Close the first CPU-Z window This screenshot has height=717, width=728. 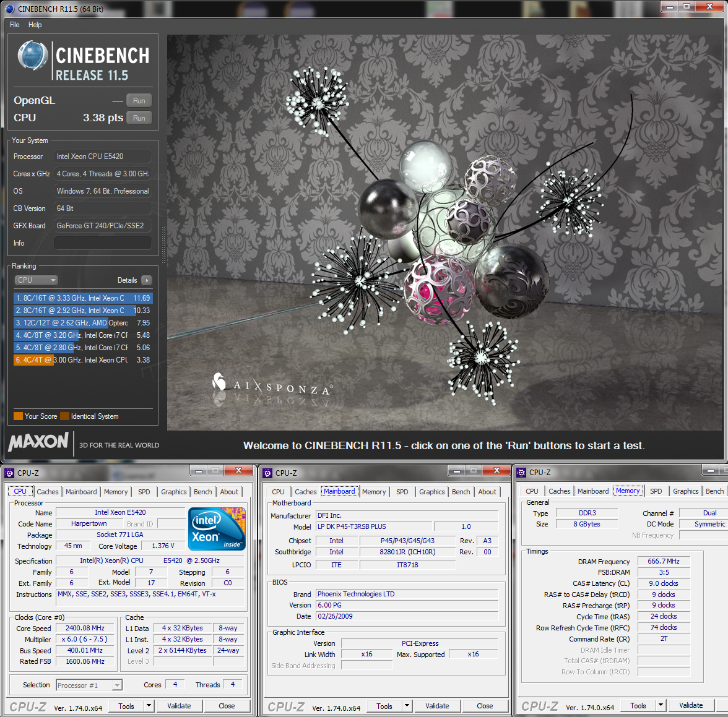(239, 471)
